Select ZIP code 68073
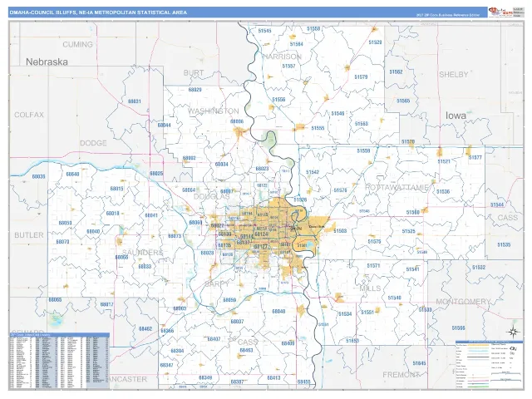 (x=175, y=236)
